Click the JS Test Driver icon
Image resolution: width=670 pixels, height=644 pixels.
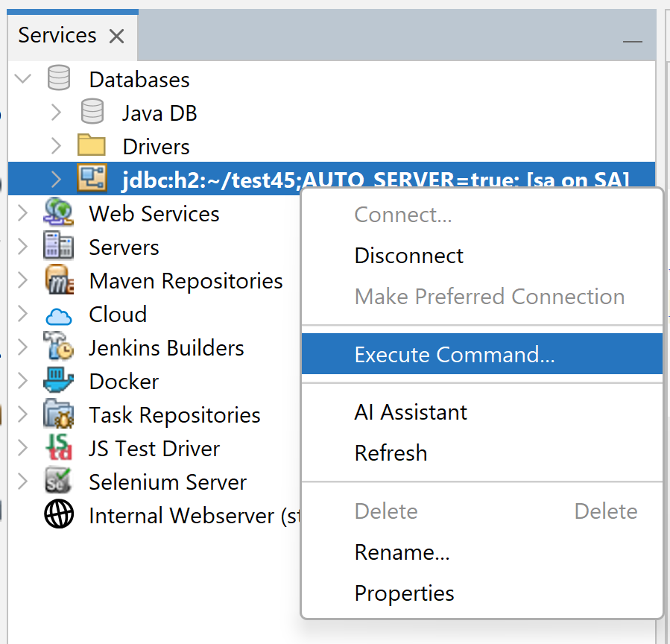(x=58, y=448)
